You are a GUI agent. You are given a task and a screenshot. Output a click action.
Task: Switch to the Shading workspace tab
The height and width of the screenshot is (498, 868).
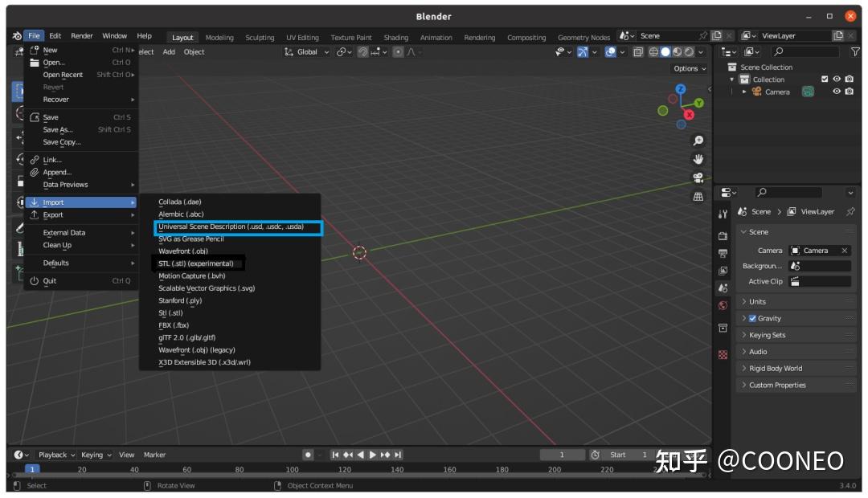point(395,38)
